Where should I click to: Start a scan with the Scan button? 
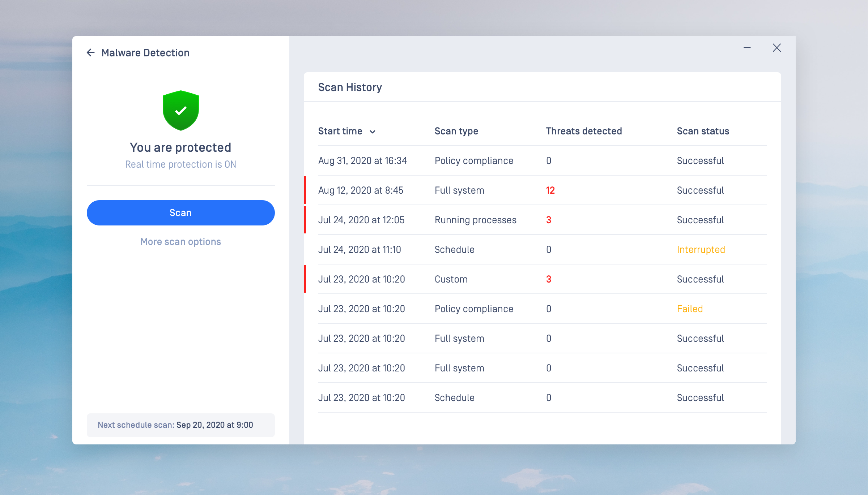(x=180, y=213)
